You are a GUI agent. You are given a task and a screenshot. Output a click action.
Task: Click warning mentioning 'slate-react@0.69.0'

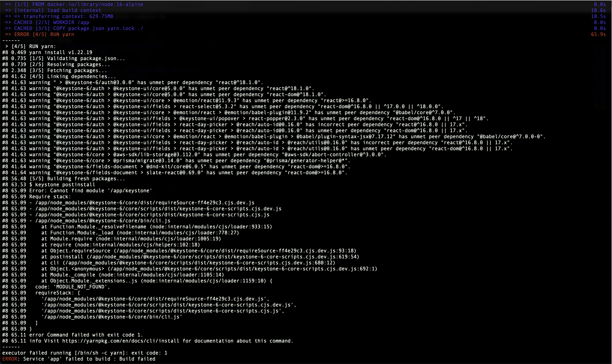tap(175, 173)
